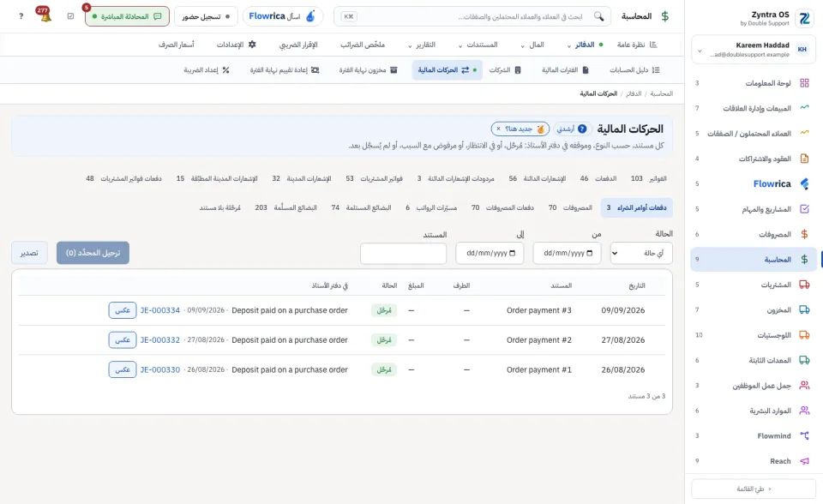This screenshot has width=823, height=504.
Task: Click the المستند document filter field
Action: (403, 253)
